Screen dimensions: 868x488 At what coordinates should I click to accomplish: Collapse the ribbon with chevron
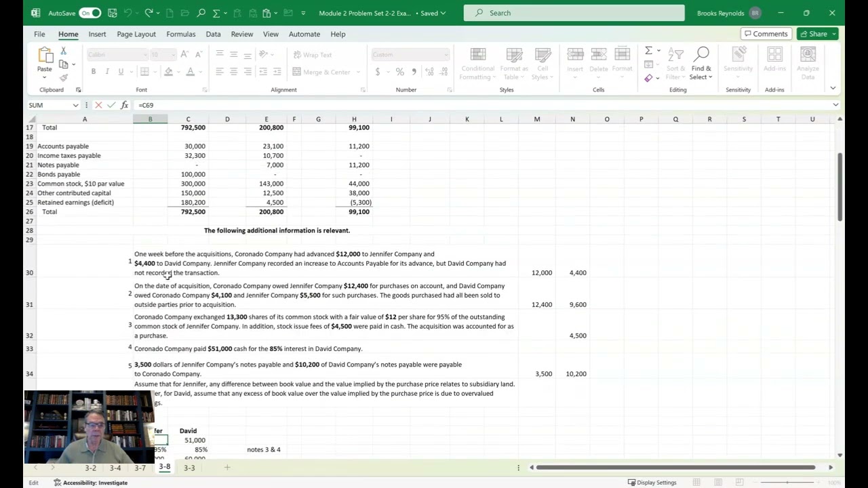click(833, 88)
